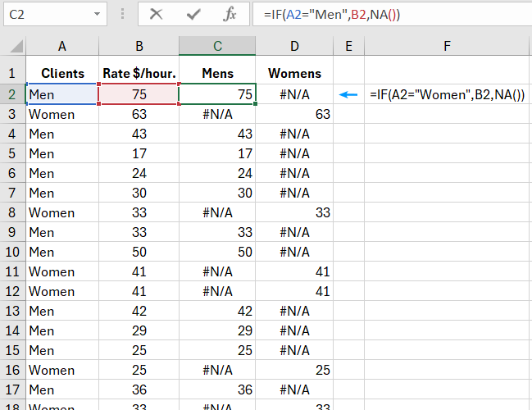Click the Select All corner triangle
532x410 pixels.
(14, 47)
